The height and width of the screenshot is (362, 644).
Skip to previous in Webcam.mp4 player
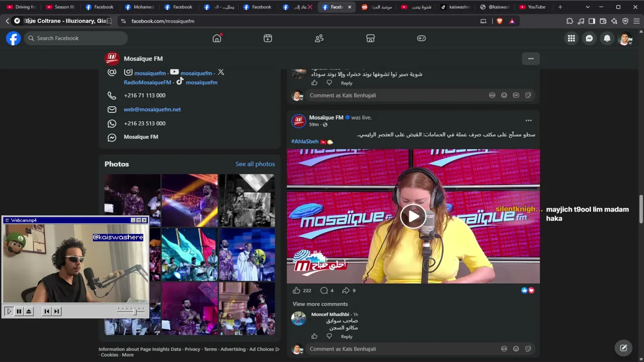[x=47, y=311]
